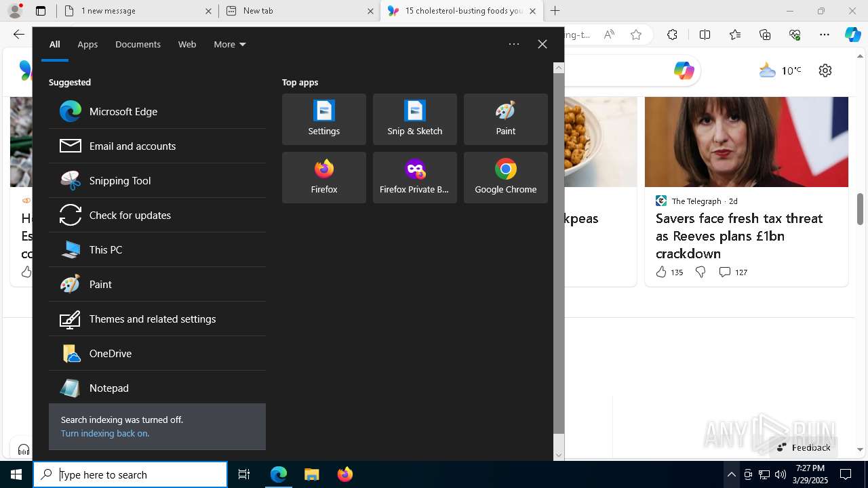Open Firefox Private Browsing tile

coord(415,178)
